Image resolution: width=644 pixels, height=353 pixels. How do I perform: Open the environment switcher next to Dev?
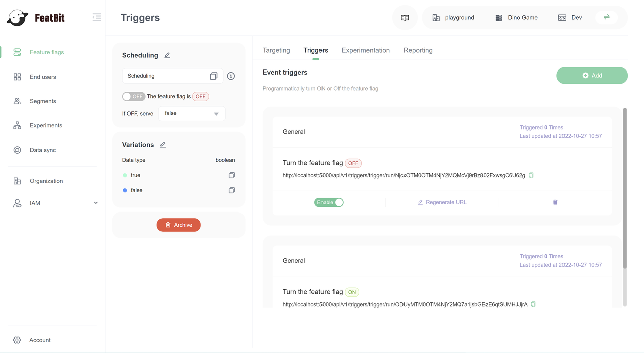coord(606,17)
